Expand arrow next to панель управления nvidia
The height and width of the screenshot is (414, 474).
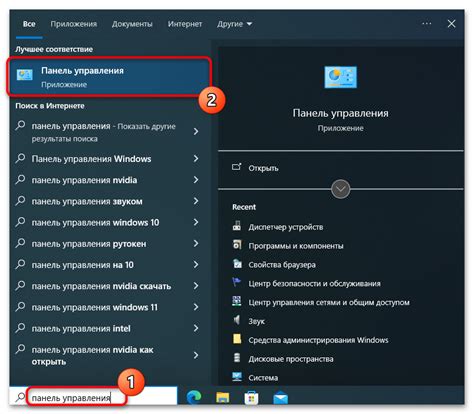196,180
